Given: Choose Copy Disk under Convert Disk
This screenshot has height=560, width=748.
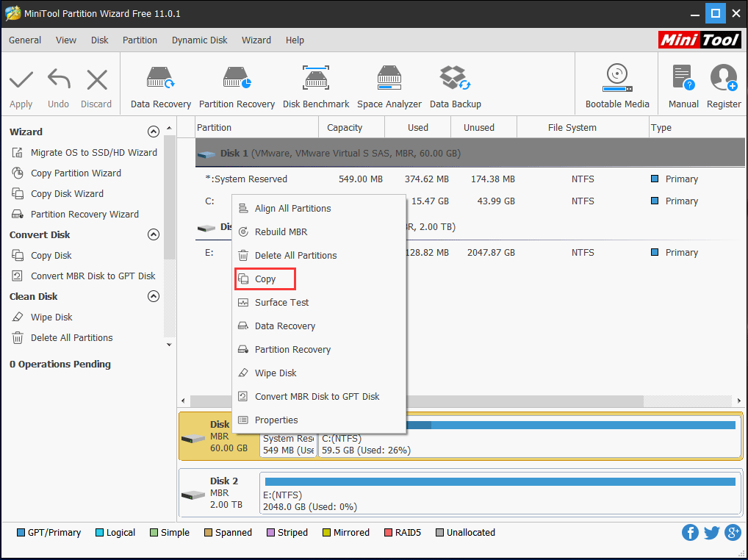Looking at the screenshot, I should [41, 255].
